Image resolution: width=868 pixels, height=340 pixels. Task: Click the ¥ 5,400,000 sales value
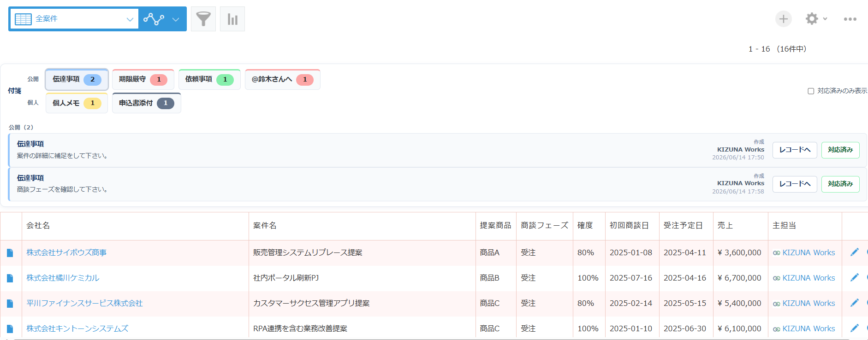(740, 304)
